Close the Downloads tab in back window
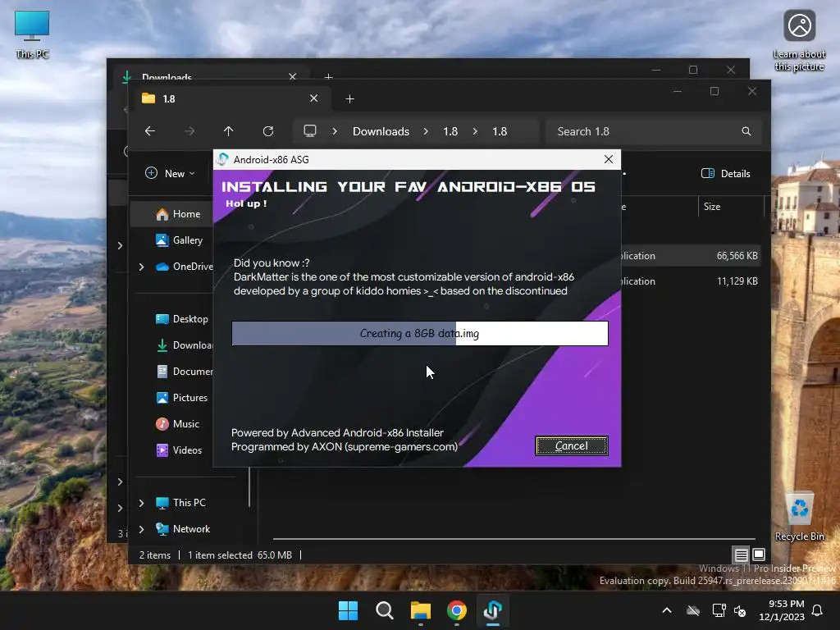 (293, 76)
